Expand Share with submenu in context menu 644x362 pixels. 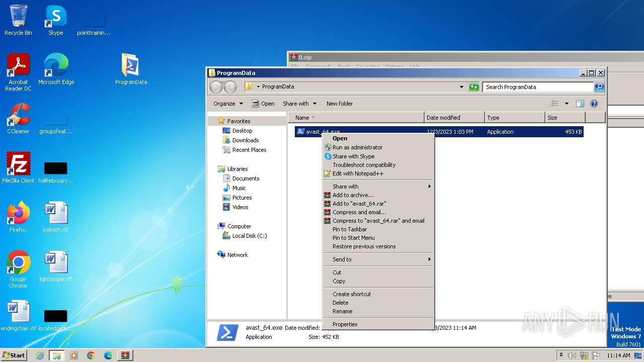click(378, 187)
